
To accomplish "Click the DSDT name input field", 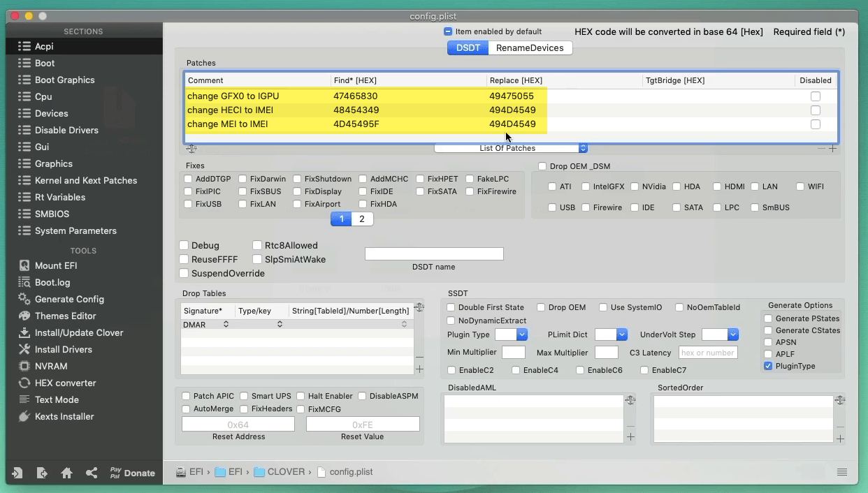I will [x=434, y=253].
